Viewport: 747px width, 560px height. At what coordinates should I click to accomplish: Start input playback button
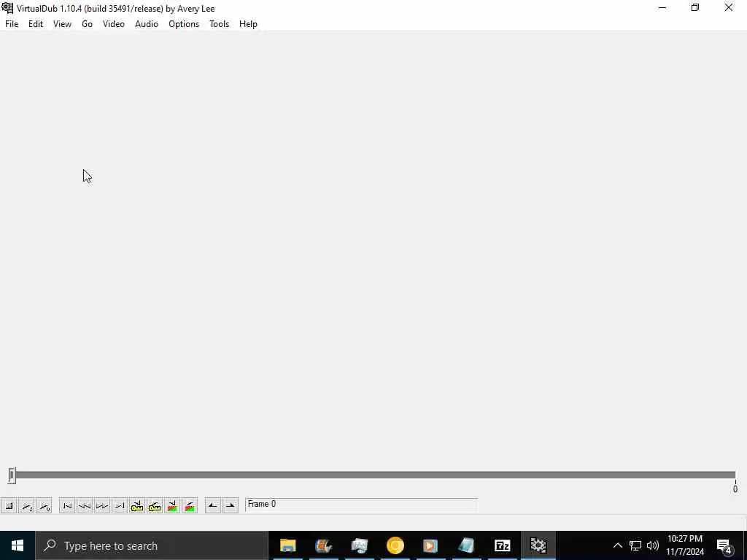point(27,506)
